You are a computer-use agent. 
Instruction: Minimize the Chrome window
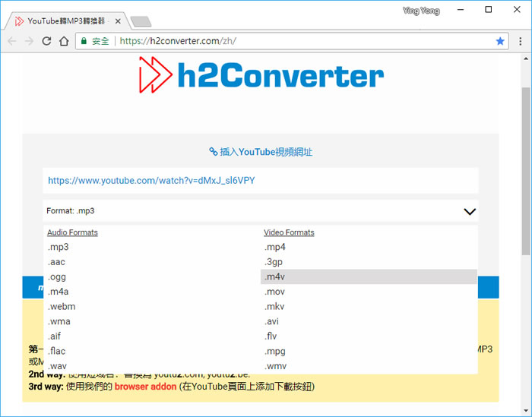(x=461, y=9)
